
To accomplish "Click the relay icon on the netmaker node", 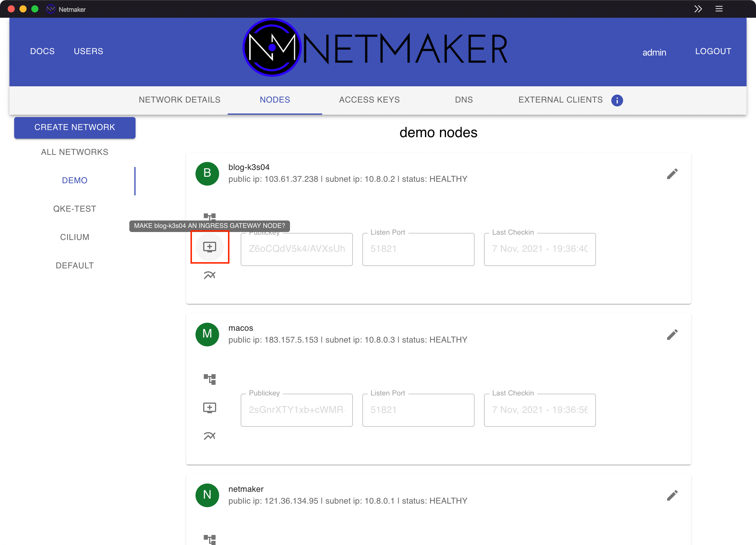I will pos(210,539).
